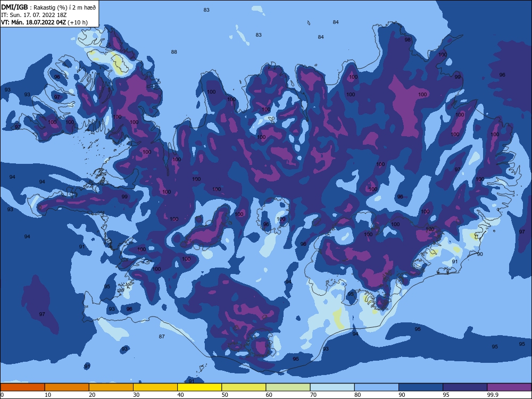
Task: Click the 0–10 dark orange legend swatch
Action: [x=22, y=387]
